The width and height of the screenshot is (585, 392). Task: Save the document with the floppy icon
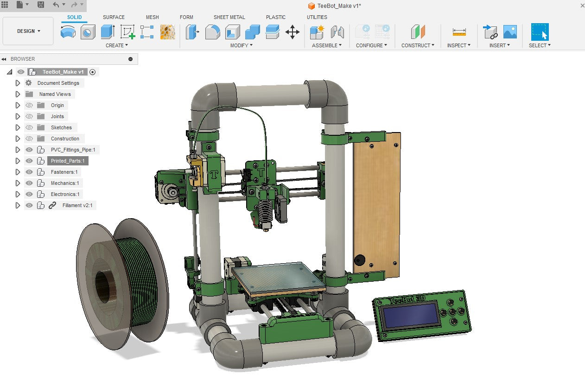coord(41,5)
